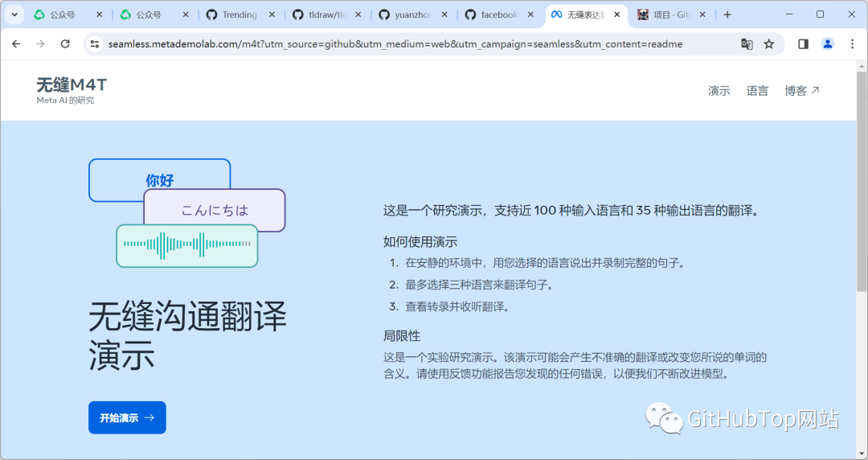
Task: Switch to the 项目 · Git tab
Action: 671,15
